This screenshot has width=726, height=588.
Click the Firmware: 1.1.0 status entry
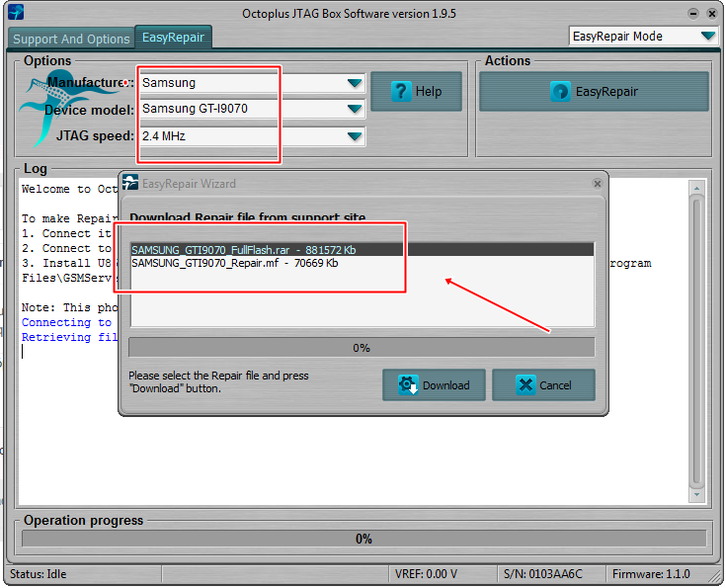[651, 574]
